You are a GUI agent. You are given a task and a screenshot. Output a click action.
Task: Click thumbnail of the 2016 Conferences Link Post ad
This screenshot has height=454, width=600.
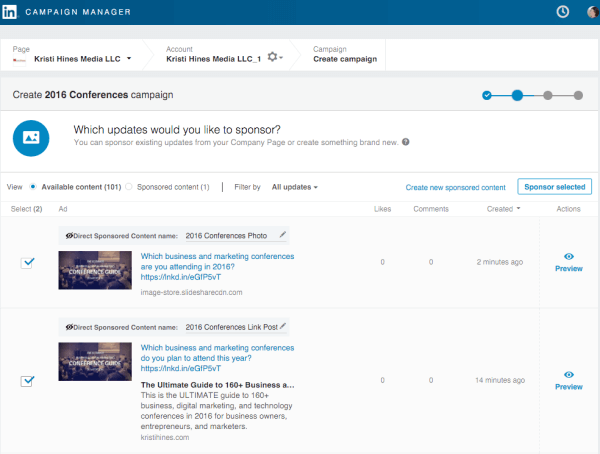[x=95, y=361]
